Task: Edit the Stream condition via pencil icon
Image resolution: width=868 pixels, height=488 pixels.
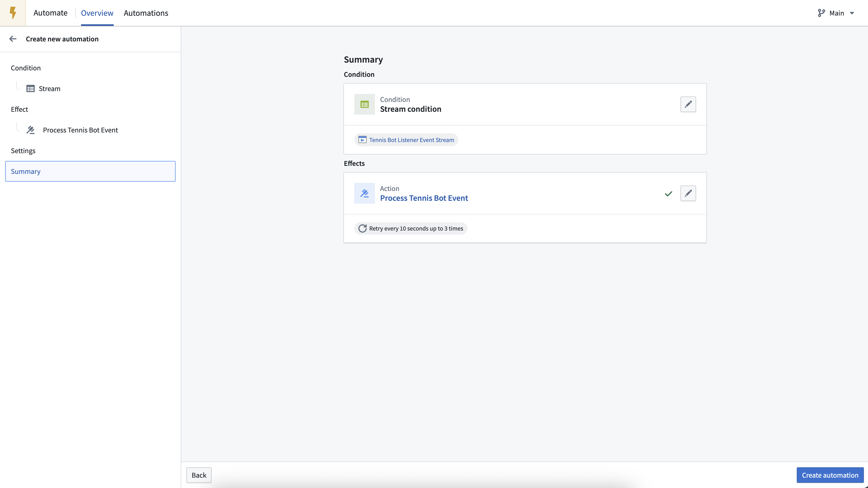Action: click(x=688, y=104)
